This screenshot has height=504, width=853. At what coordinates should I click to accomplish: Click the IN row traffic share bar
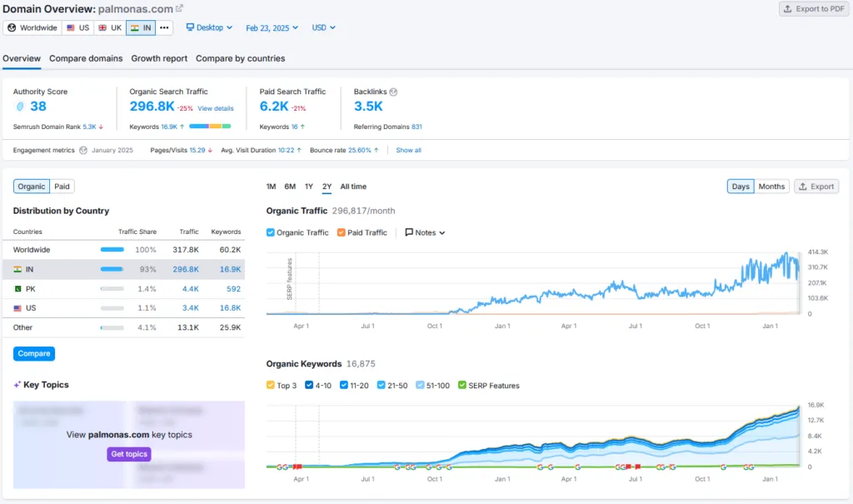(x=112, y=269)
